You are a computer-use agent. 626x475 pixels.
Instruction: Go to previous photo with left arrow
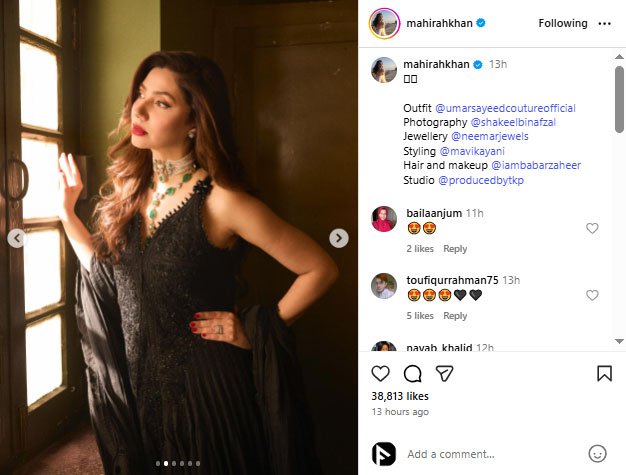pos(16,238)
